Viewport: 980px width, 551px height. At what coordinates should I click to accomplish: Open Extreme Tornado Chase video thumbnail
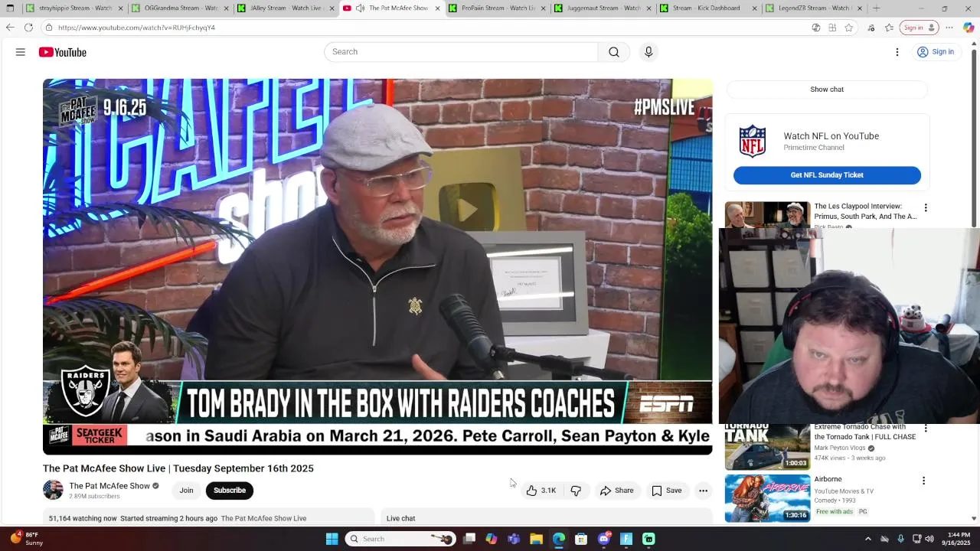tap(767, 447)
